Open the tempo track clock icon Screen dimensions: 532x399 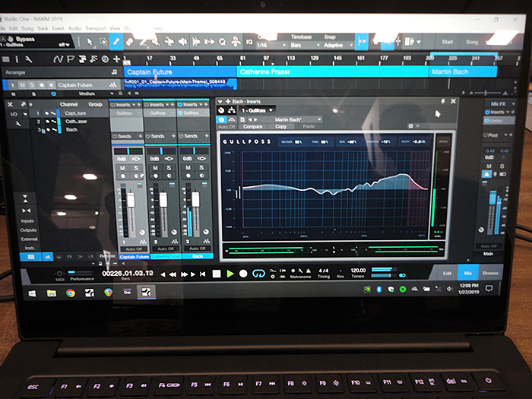105,59
